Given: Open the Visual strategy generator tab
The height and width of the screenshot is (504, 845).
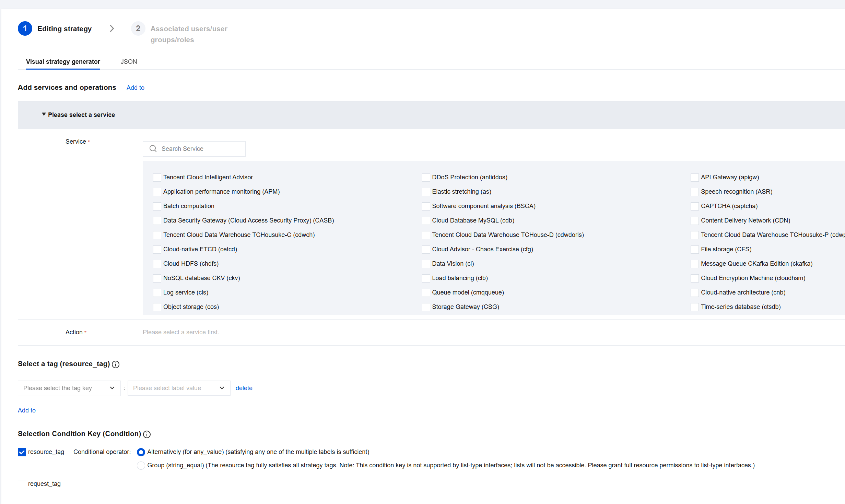Looking at the screenshot, I should (63, 62).
